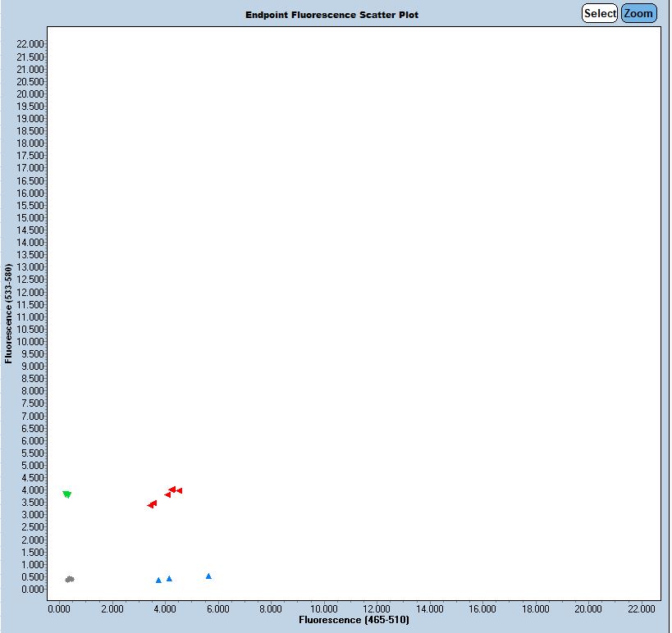Click the 22.000 tick on the x-axis
The height and width of the screenshot is (633, 672).
[641, 609]
